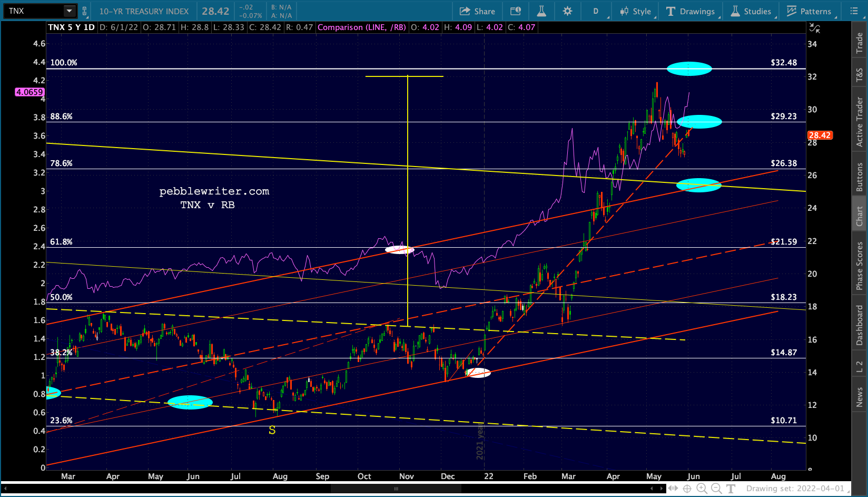Image resolution: width=868 pixels, height=497 pixels.
Task: Click the 61.8% Fibonacci level label
Action: pyautogui.click(x=61, y=242)
